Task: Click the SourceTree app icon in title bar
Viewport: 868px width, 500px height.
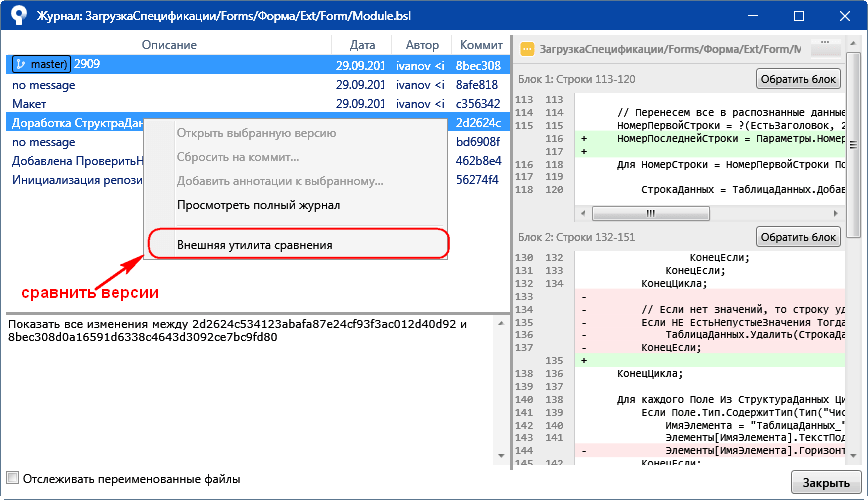Action: coord(19,18)
